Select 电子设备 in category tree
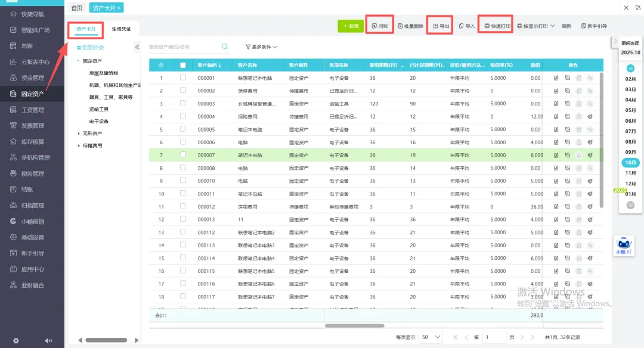Screen dimensions: 644x348 (98, 122)
